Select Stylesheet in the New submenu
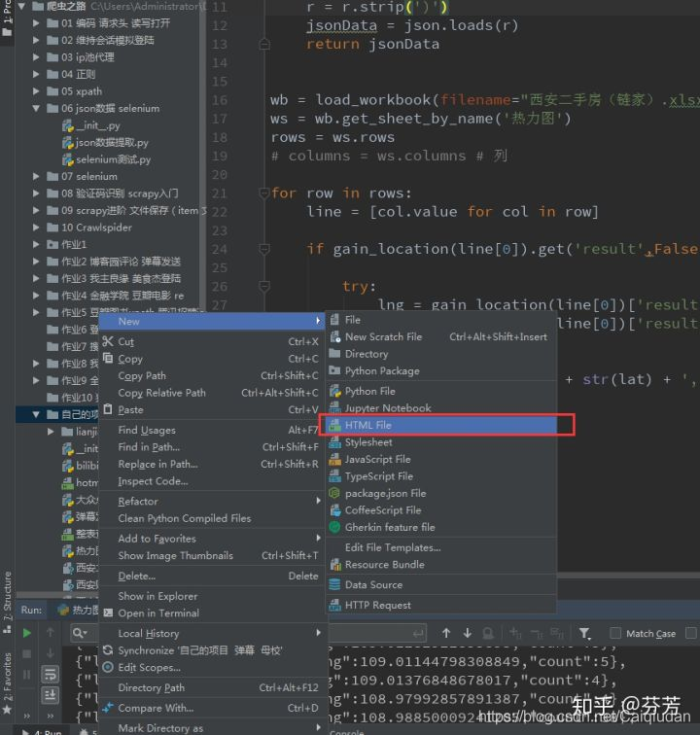This screenshot has height=735, width=700. 441,442
